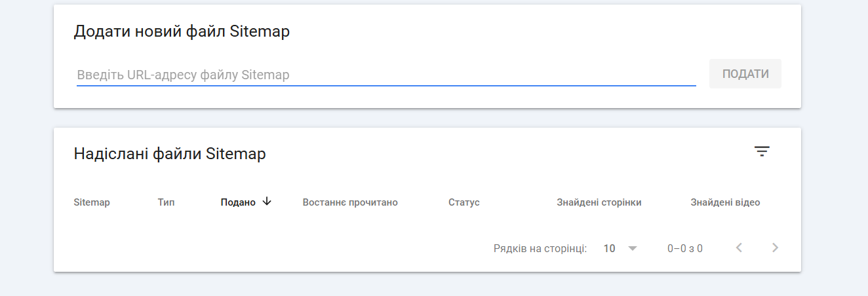
Task: Click the Надіслані файли Sitemap heading
Action: tap(170, 154)
